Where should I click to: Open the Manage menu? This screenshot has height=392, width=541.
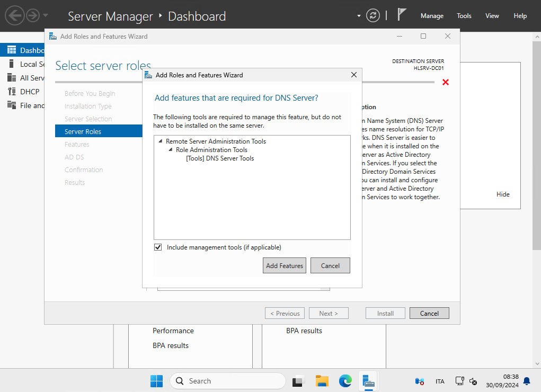click(432, 16)
